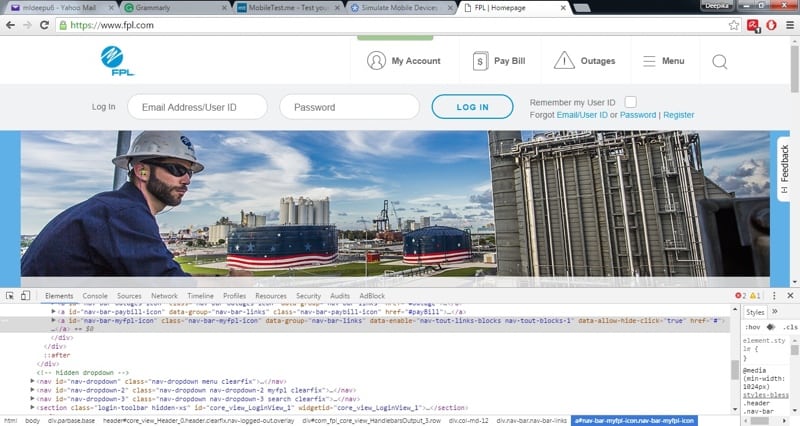Open the site's hamburger Menu

coord(650,61)
